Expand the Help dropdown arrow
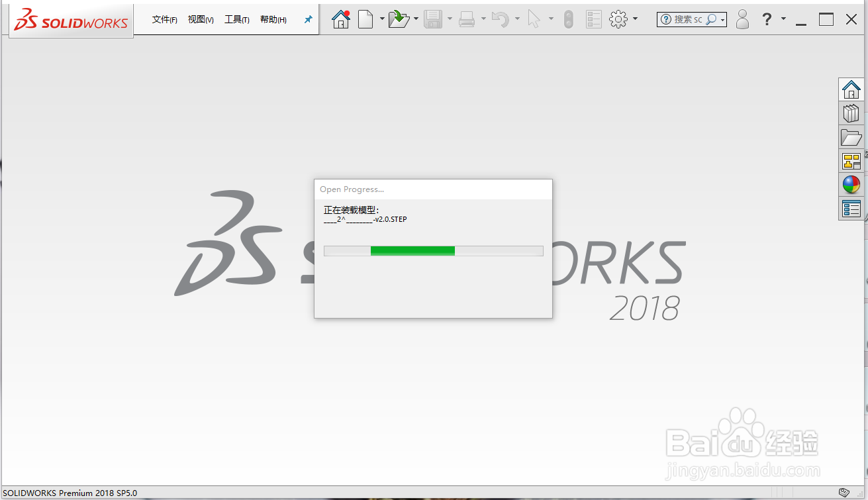This screenshot has width=868, height=500. click(783, 19)
